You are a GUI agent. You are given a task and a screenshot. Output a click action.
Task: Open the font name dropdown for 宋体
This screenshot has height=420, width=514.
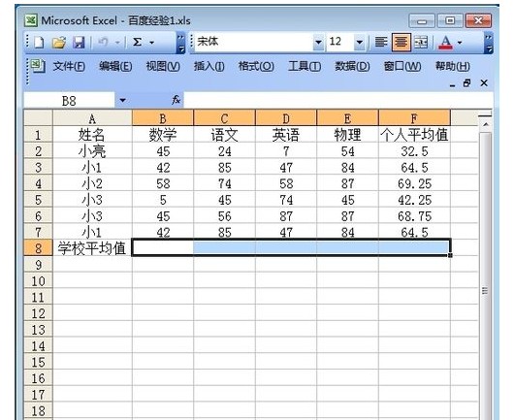click(318, 42)
